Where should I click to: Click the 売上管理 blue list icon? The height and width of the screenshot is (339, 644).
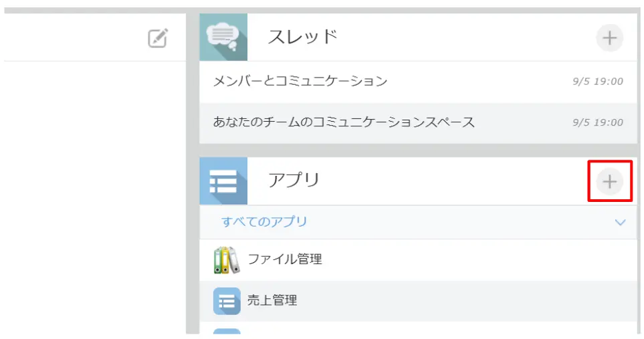(227, 301)
